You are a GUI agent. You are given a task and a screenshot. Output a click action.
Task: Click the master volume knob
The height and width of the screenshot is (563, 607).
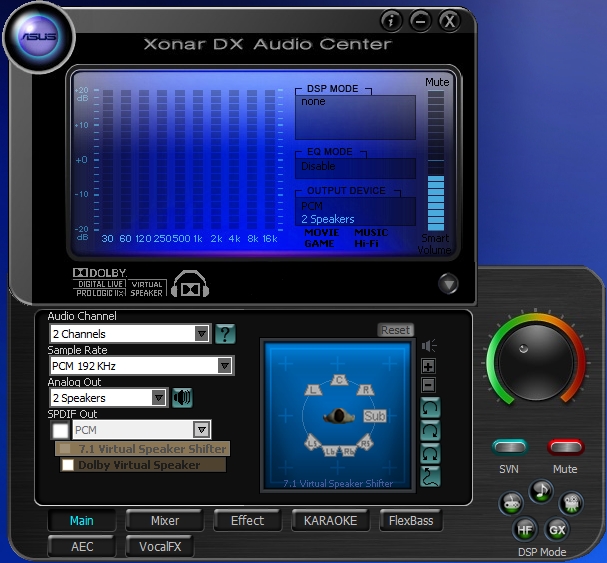tap(536, 362)
